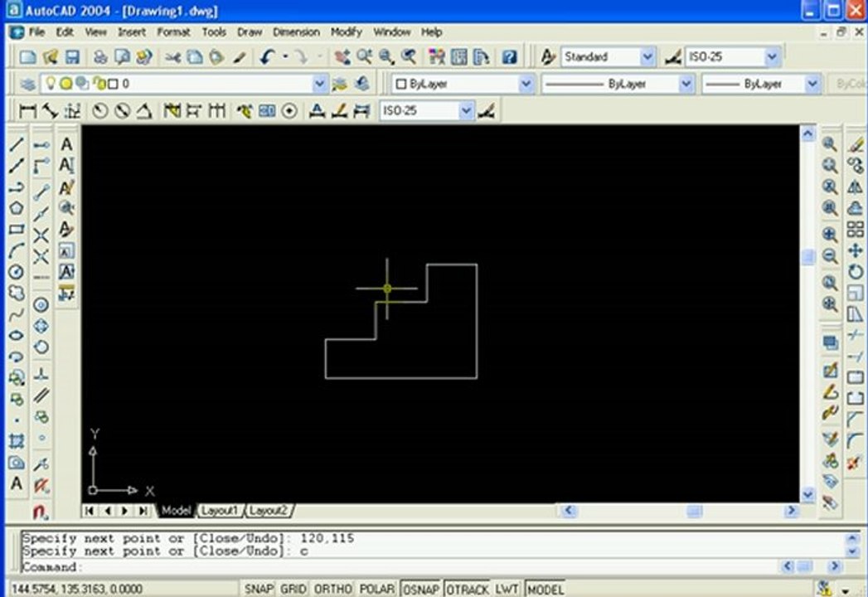
Task: Select the Model tab
Action: [x=176, y=511]
